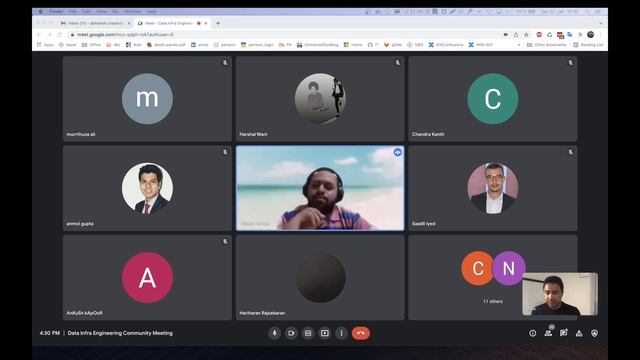Select the Harshal Wani participant tile
The height and width of the screenshot is (360, 640).
coord(320,99)
